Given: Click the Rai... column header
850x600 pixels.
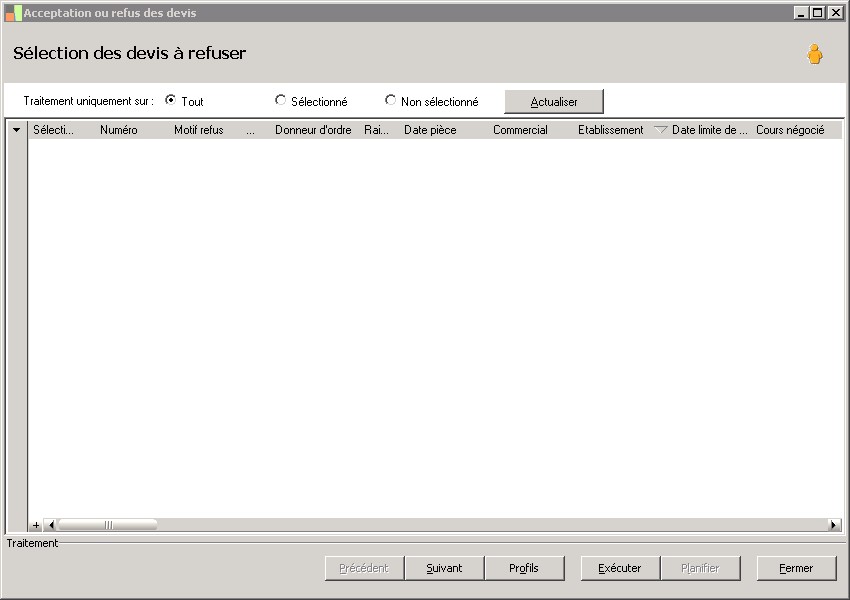Looking at the screenshot, I should pos(376,130).
